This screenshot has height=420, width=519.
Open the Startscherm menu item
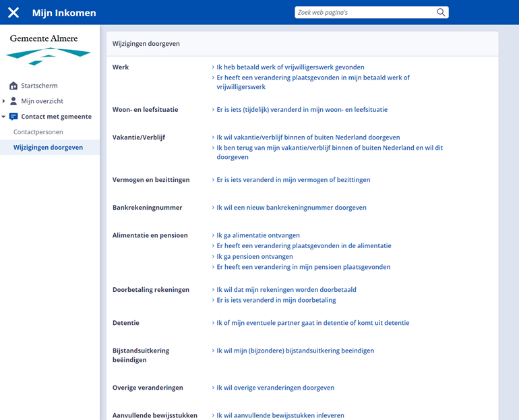tap(39, 86)
